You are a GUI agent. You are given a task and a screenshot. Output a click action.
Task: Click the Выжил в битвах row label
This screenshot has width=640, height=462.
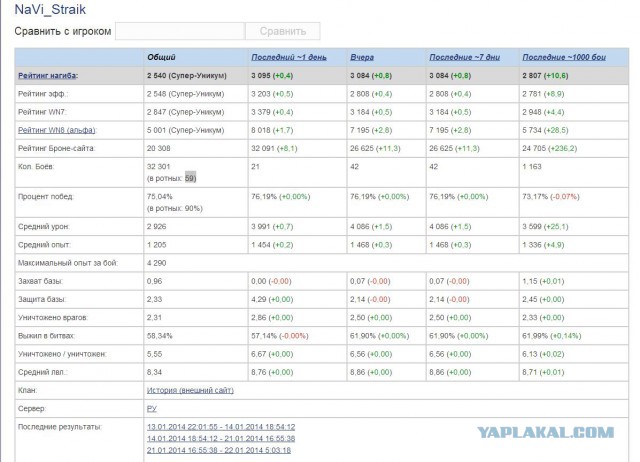click(x=47, y=336)
